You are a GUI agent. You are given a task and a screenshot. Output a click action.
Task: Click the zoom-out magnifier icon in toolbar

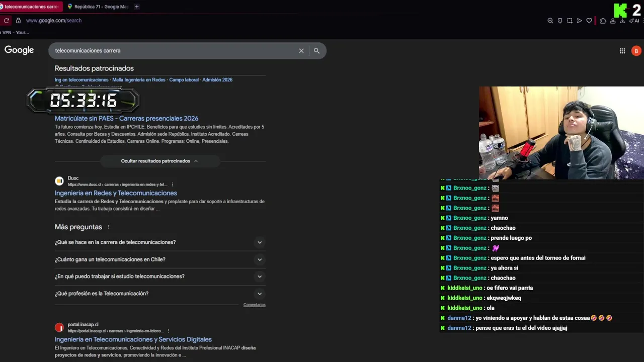click(x=550, y=21)
